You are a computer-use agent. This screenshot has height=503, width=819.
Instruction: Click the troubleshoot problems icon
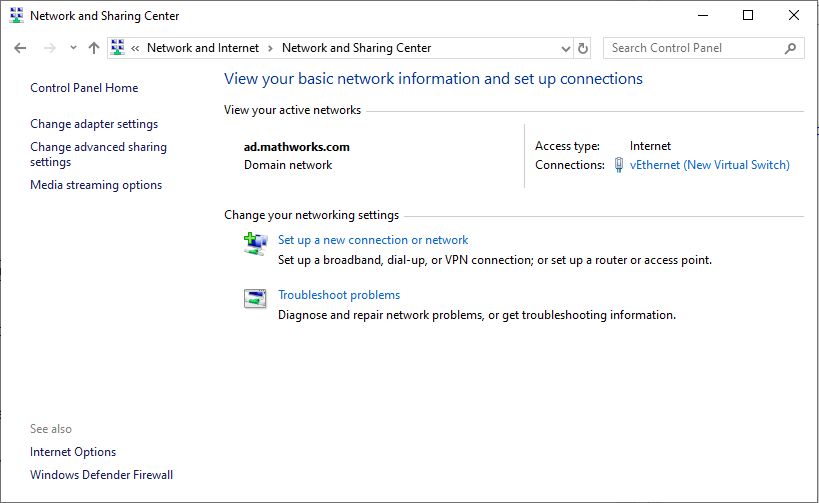(x=255, y=299)
